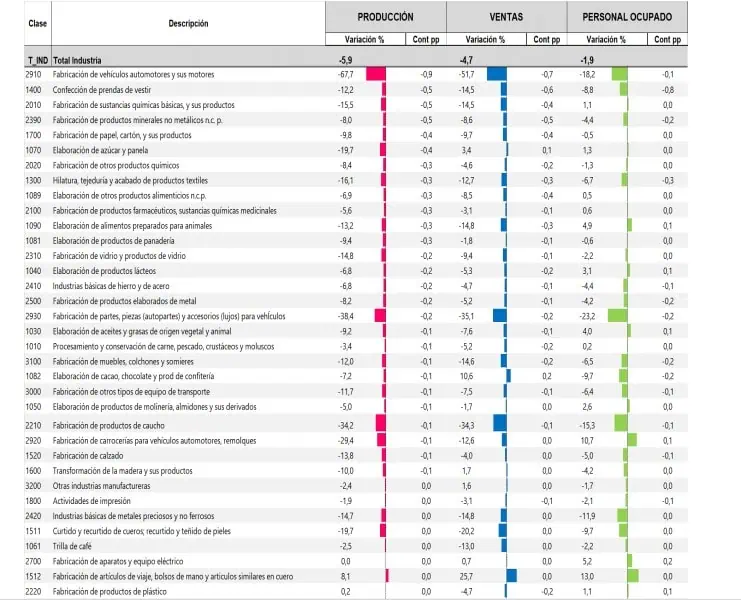Click total sales variation value -4,7

466,60
